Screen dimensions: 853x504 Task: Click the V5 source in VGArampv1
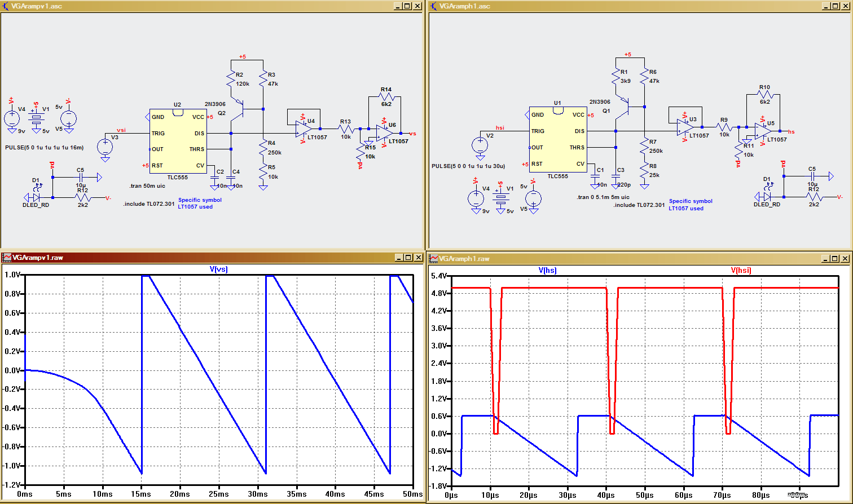click(x=69, y=119)
